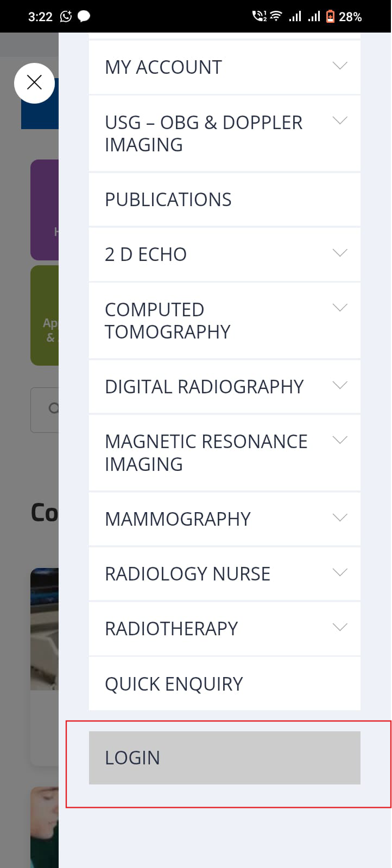The width and height of the screenshot is (392, 868).
Task: Expand DIGITAL RADIOGRAPHY submenu arrow
Action: [340, 385]
